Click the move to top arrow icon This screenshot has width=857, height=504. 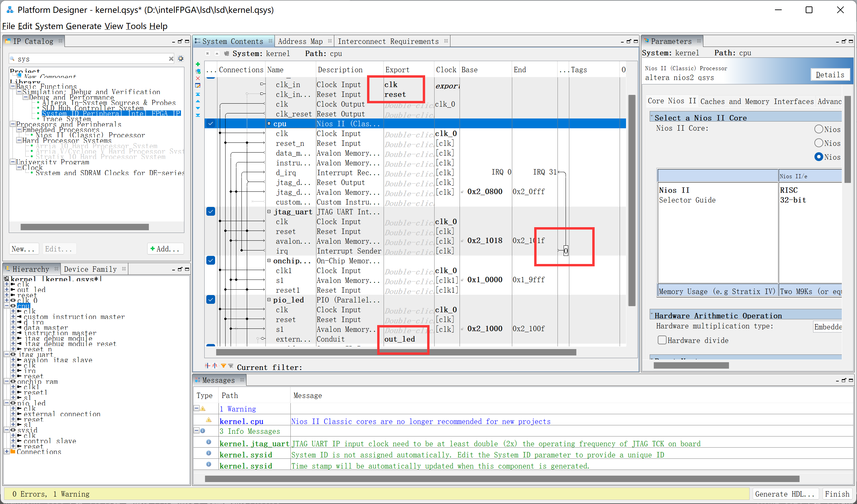(198, 94)
